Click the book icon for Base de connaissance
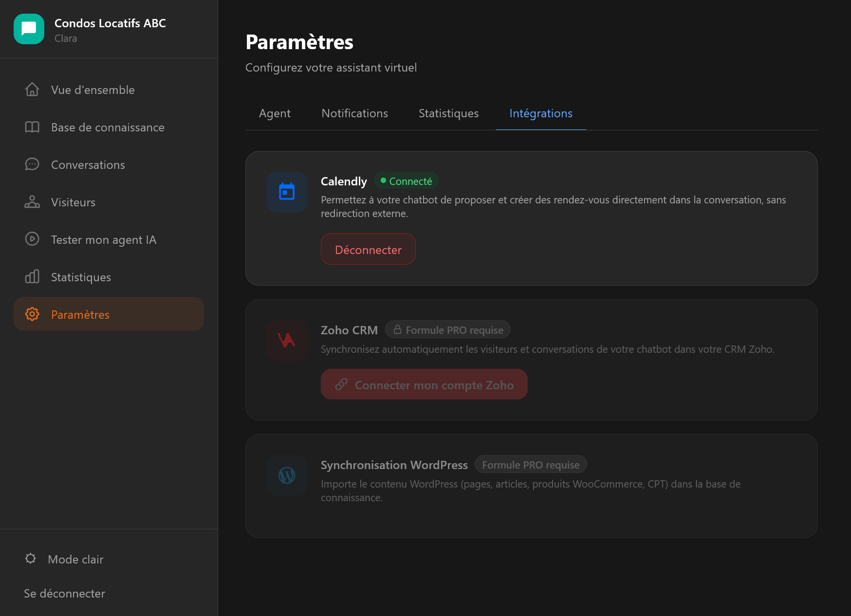The width and height of the screenshot is (851, 616). [32, 127]
